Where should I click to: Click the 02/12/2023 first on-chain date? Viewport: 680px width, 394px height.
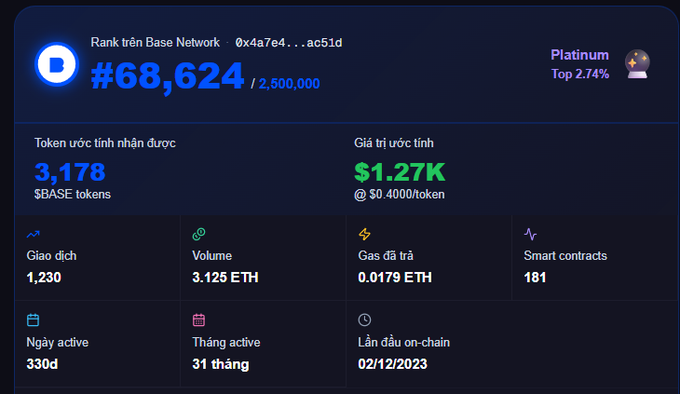pos(392,364)
